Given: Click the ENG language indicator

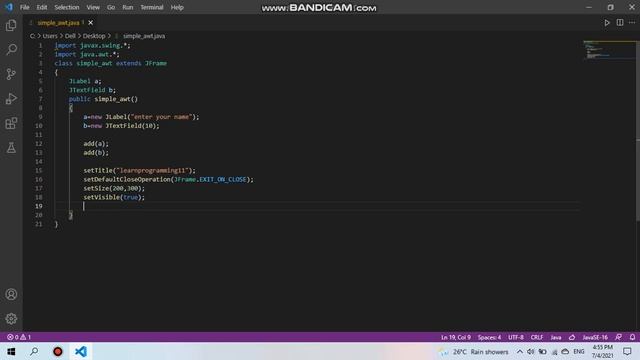Looking at the screenshot, I should (x=578, y=351).
